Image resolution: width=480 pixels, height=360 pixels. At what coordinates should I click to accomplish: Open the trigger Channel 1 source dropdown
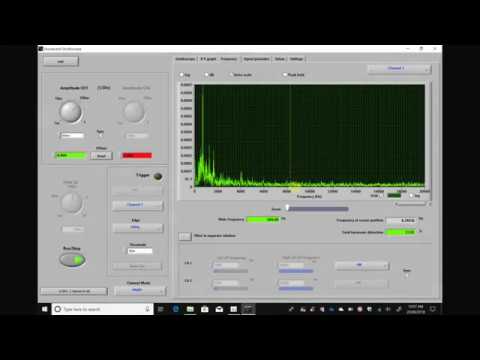coord(137,205)
